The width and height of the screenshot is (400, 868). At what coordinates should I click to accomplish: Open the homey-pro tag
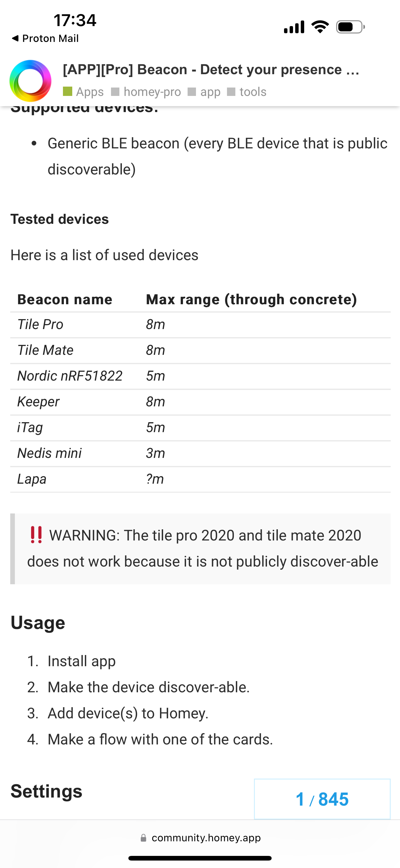click(152, 92)
